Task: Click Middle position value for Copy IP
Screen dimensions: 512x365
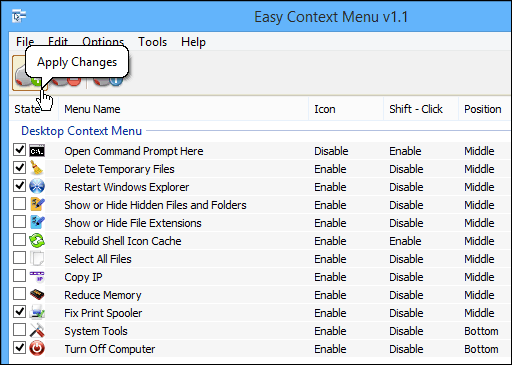Action: 479,277
